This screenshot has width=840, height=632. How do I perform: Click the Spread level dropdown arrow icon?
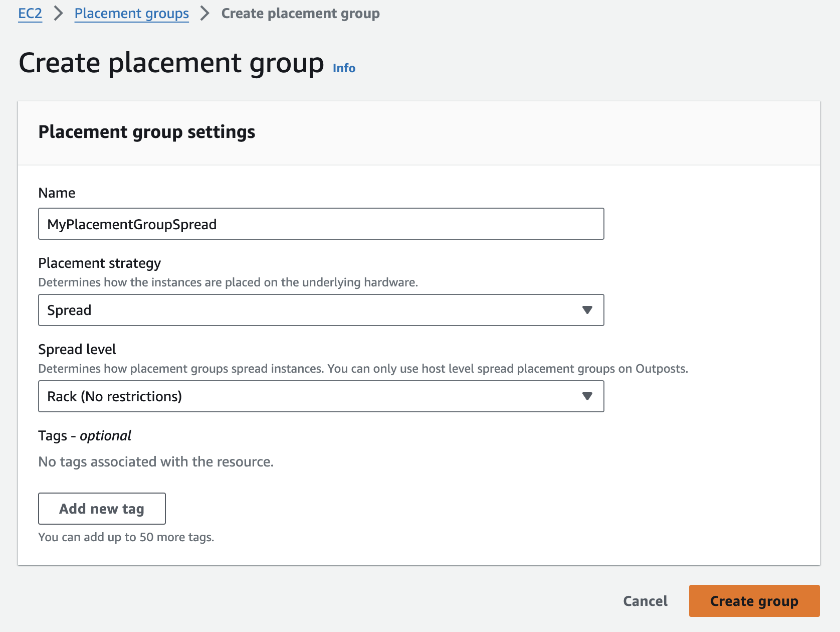587,396
